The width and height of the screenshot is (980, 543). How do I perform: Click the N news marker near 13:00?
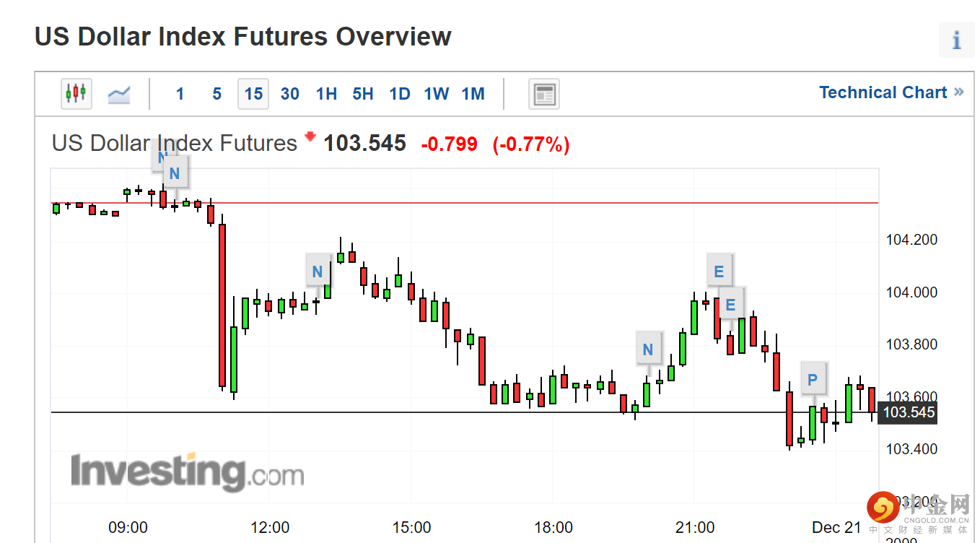[318, 271]
